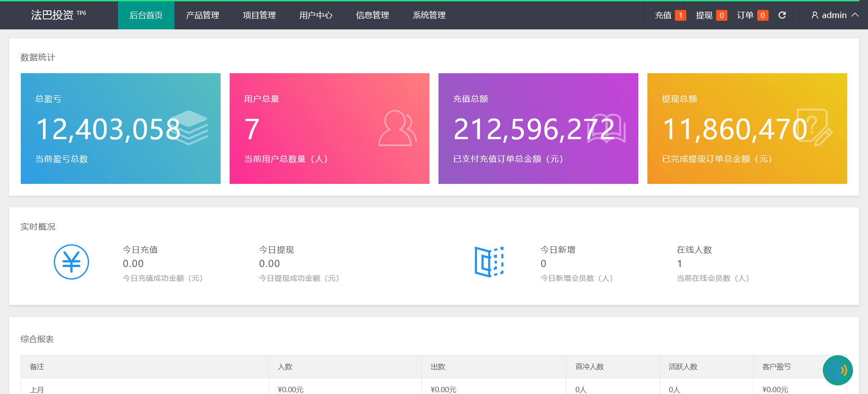Open the 项目管理 navigation menu
Viewport: 868px width, 394px height.
[259, 15]
